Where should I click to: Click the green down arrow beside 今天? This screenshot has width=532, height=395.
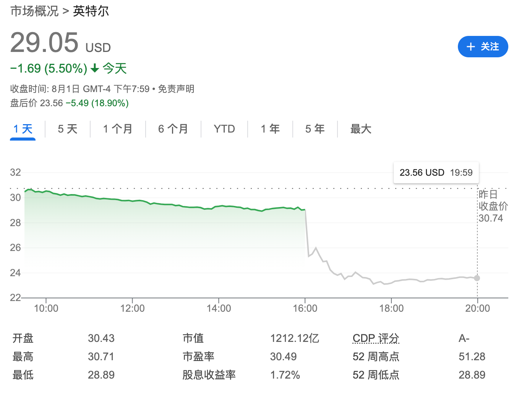95,69
